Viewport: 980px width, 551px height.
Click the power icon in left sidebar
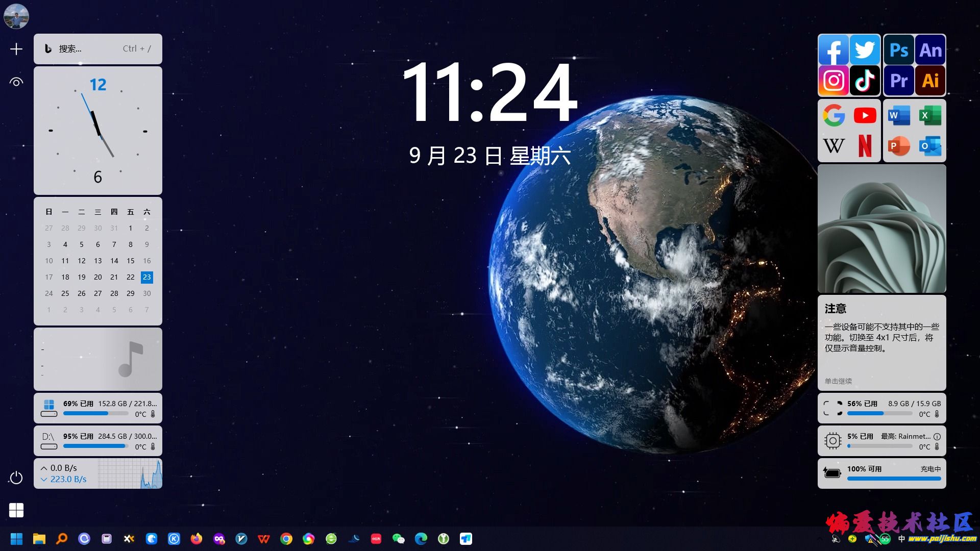(16, 478)
